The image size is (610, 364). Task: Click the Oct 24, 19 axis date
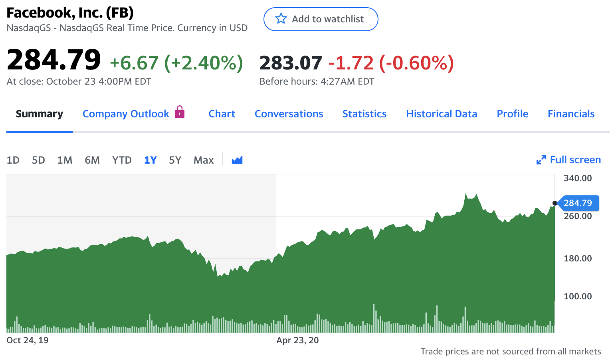pyautogui.click(x=28, y=340)
